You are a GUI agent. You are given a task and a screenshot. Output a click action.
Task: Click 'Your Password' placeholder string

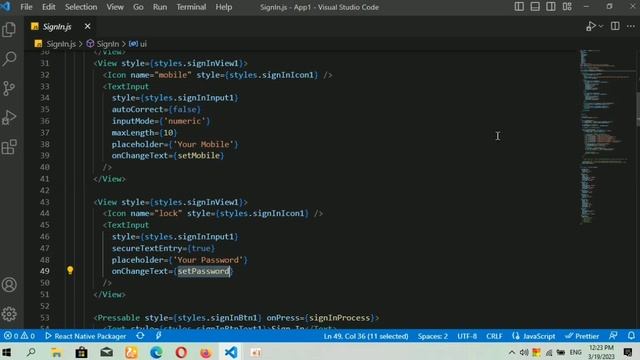[208, 260]
